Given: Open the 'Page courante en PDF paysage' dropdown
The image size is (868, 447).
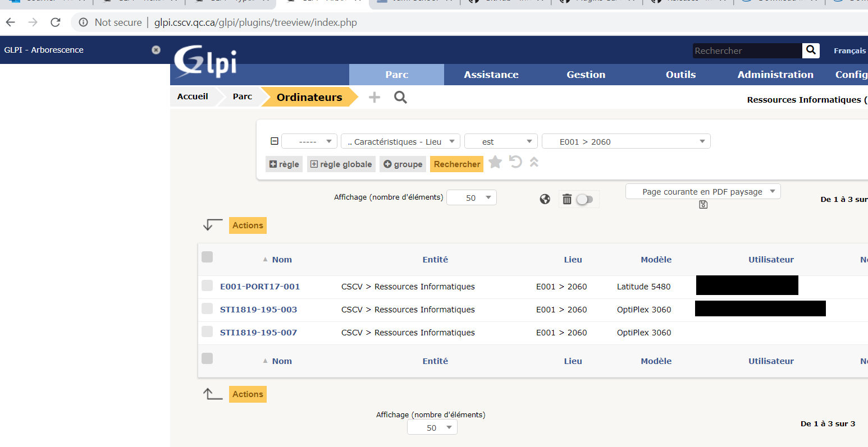Looking at the screenshot, I should tap(702, 191).
